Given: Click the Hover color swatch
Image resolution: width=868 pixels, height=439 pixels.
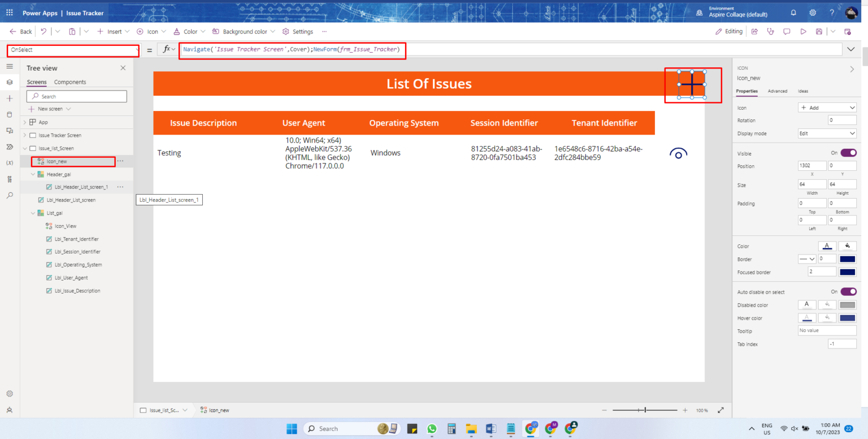Looking at the screenshot, I should [x=847, y=318].
